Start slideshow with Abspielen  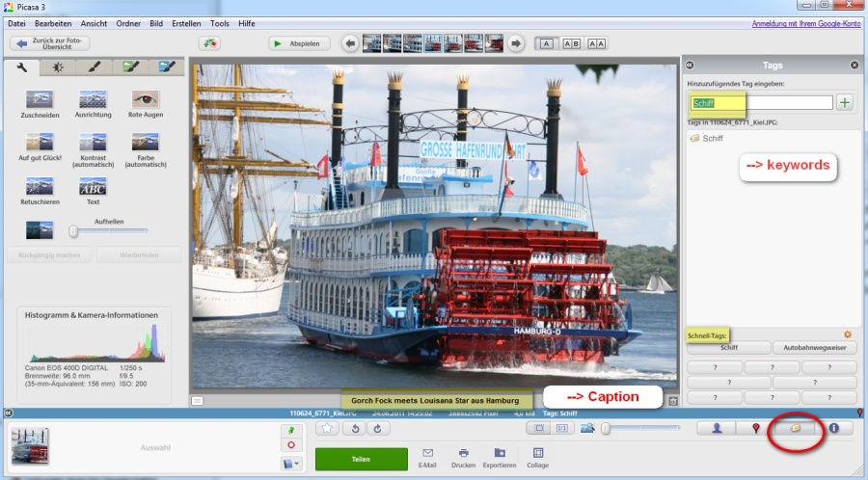click(x=300, y=43)
